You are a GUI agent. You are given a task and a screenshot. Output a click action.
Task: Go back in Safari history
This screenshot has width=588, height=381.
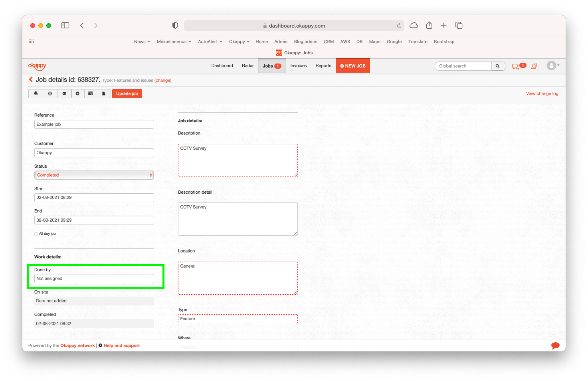(82, 26)
